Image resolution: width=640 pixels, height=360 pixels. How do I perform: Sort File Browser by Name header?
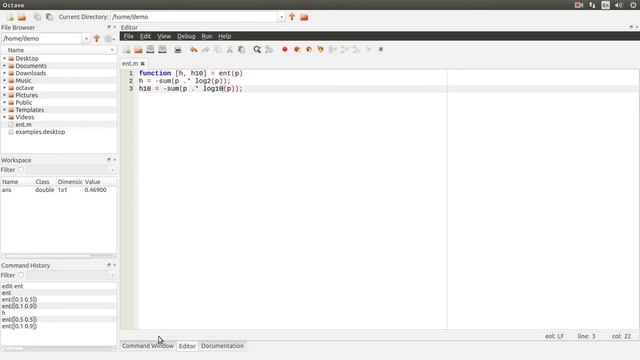click(59, 50)
